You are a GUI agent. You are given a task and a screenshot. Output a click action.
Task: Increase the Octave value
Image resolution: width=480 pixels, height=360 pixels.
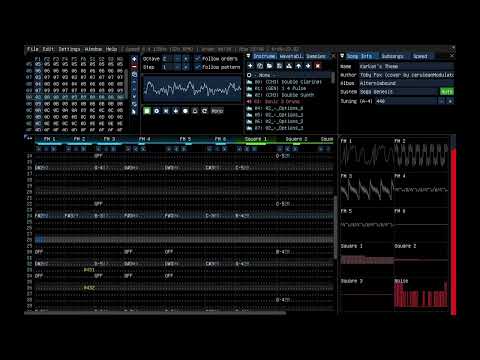click(x=186, y=59)
